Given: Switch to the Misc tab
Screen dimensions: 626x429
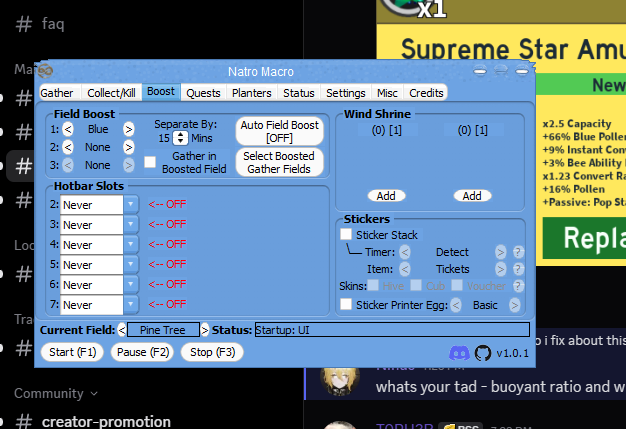Looking at the screenshot, I should 387,93.
